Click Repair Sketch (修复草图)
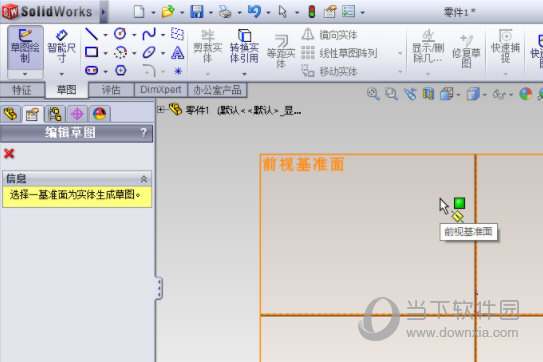The image size is (543, 362). pyautogui.click(x=466, y=51)
